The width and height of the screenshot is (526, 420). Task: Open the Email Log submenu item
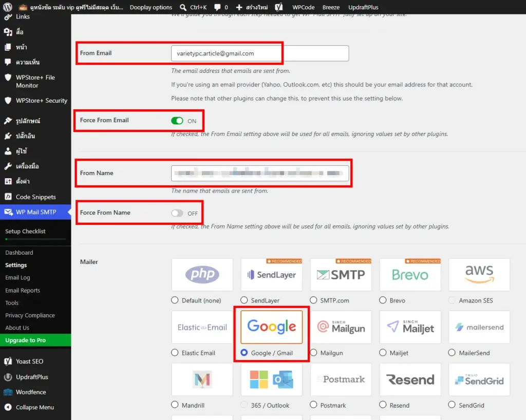(17, 278)
